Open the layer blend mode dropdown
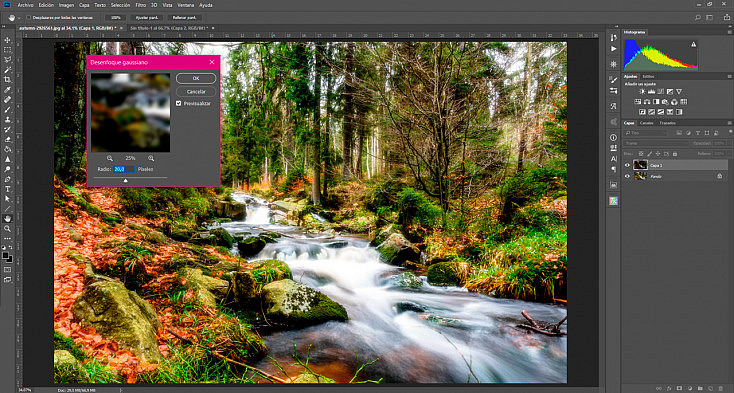734x393 pixels. point(656,143)
